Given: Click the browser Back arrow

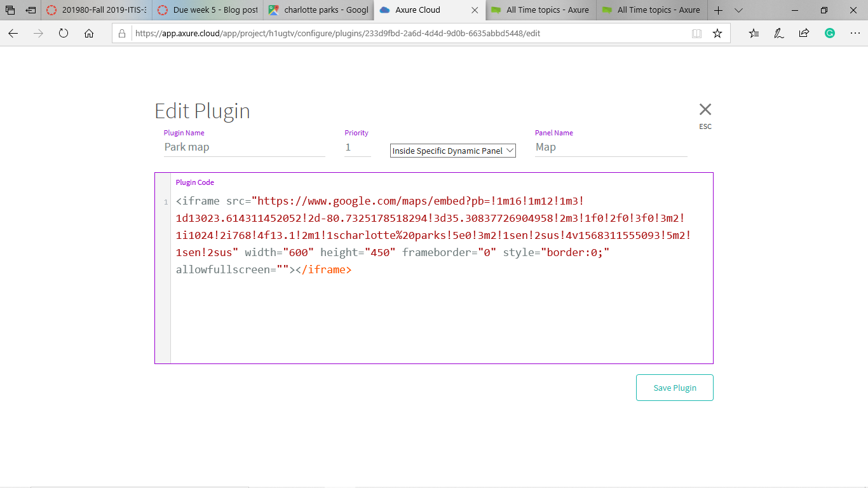Looking at the screenshot, I should pos(13,34).
